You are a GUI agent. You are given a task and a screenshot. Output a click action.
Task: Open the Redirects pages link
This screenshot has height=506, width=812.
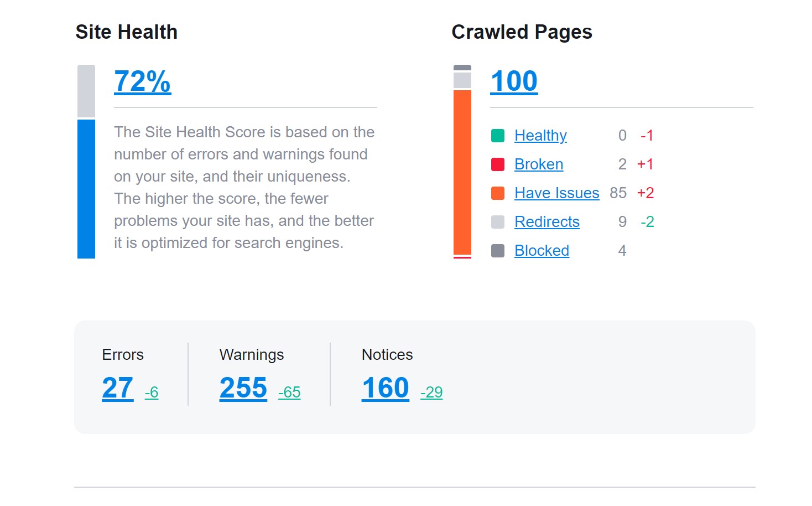[x=547, y=222]
